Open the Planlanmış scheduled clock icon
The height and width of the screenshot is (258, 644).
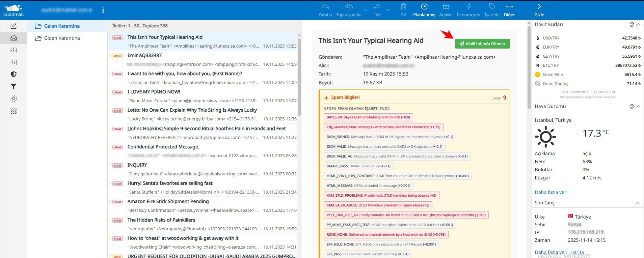[424, 6]
